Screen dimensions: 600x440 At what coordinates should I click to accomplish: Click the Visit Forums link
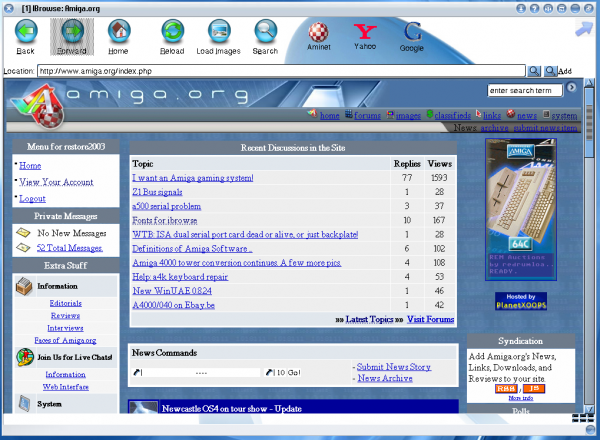(x=430, y=319)
